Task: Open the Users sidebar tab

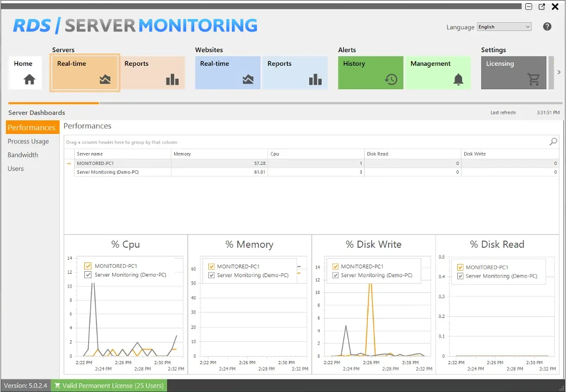Action: coord(16,168)
